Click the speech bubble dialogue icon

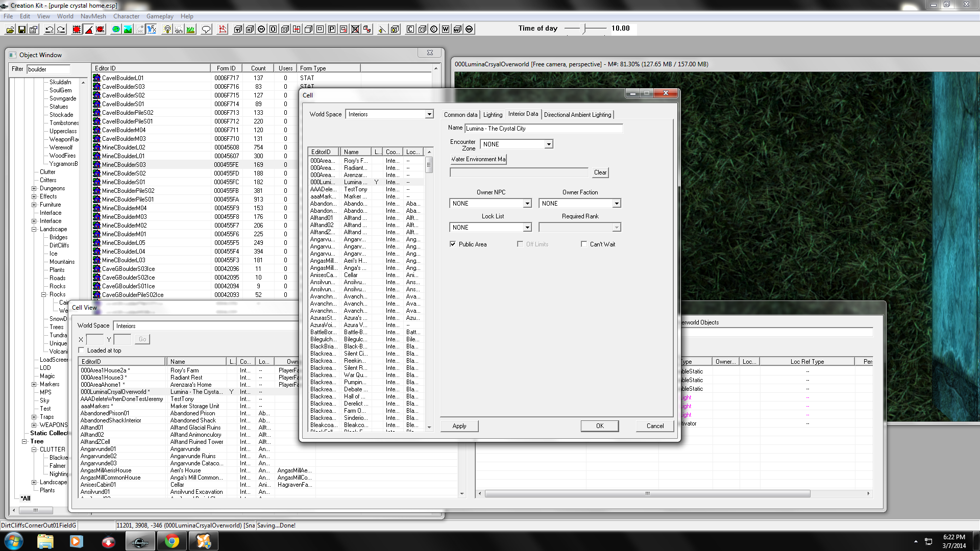pos(206,30)
